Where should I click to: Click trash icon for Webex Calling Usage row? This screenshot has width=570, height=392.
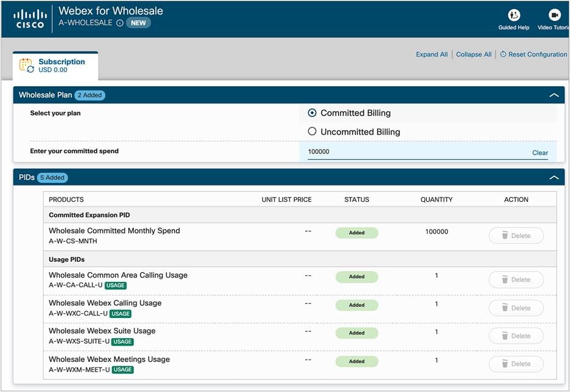[x=505, y=308]
